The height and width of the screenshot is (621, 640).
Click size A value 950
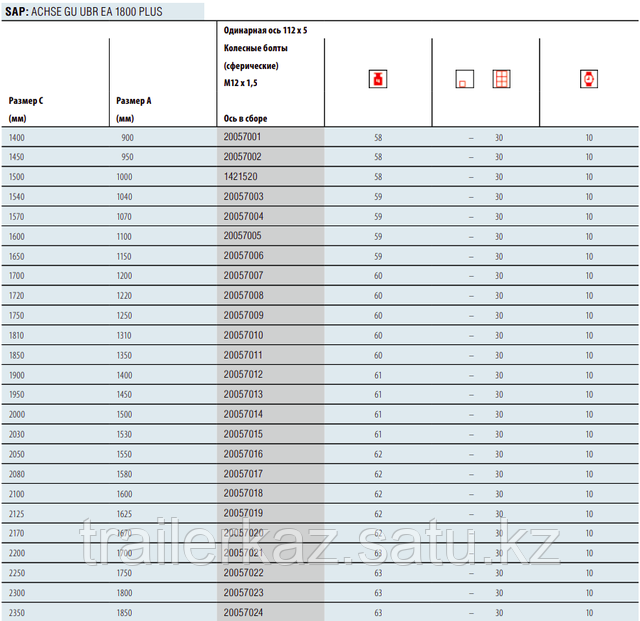click(x=127, y=157)
